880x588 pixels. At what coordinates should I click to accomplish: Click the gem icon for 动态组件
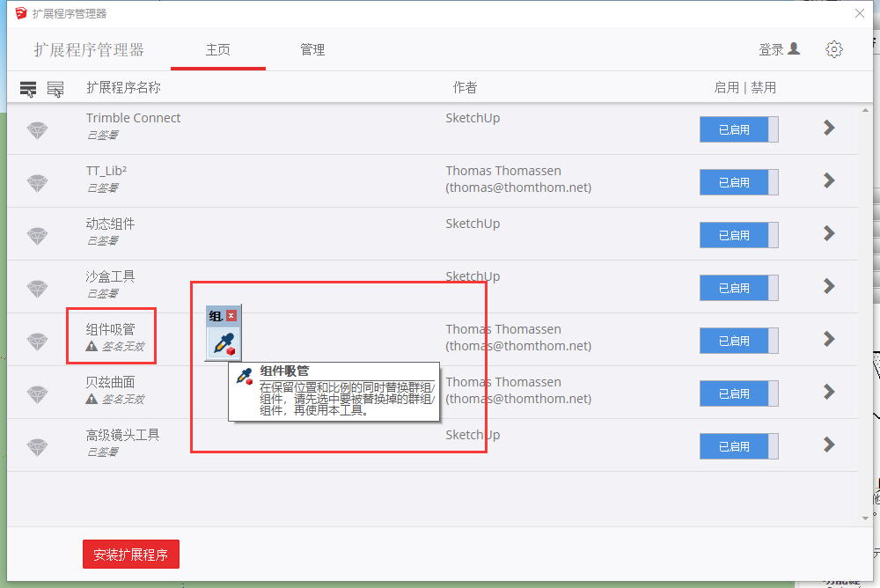click(38, 236)
